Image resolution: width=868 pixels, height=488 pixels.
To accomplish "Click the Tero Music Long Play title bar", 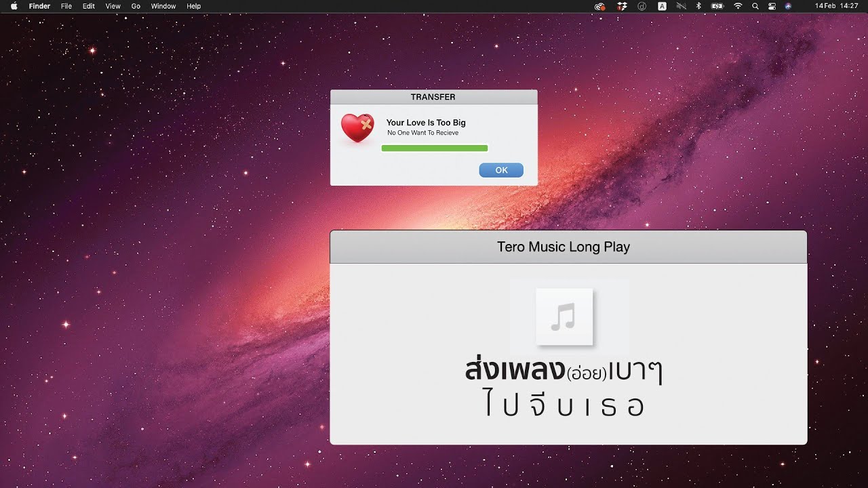I will point(568,247).
